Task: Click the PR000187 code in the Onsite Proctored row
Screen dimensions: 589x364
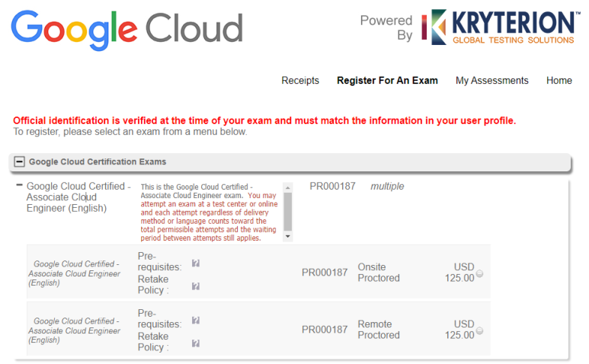Action: (325, 273)
